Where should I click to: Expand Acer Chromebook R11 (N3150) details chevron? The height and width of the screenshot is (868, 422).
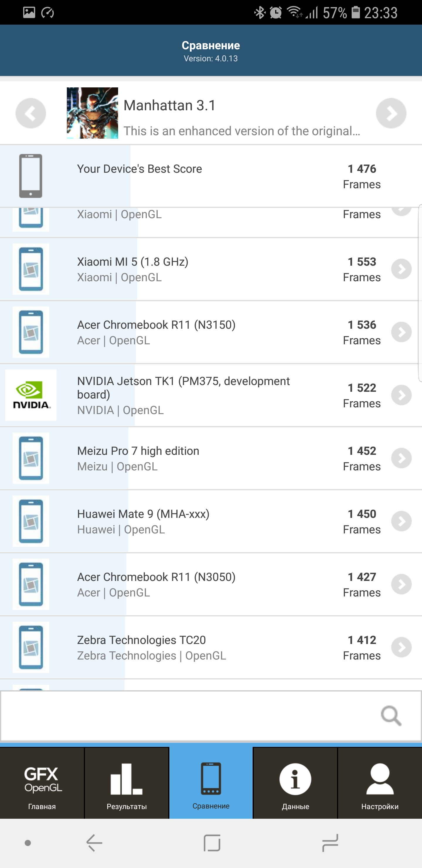pos(401,332)
